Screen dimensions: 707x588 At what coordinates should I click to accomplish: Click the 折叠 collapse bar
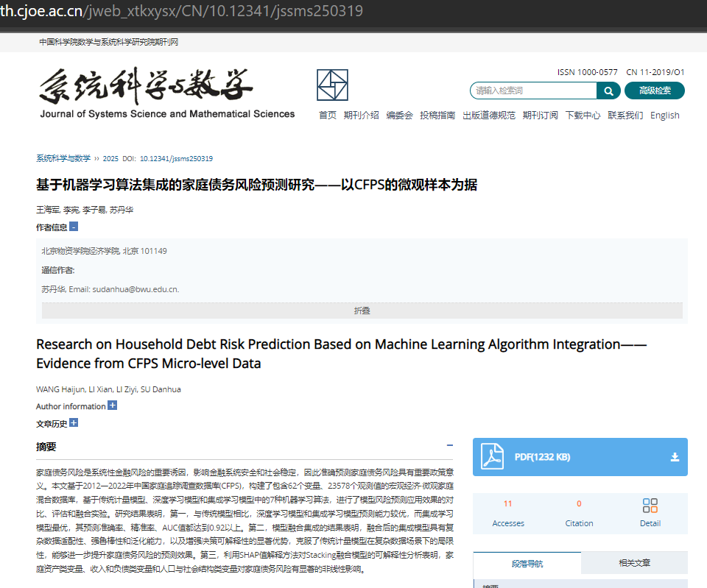(362, 311)
